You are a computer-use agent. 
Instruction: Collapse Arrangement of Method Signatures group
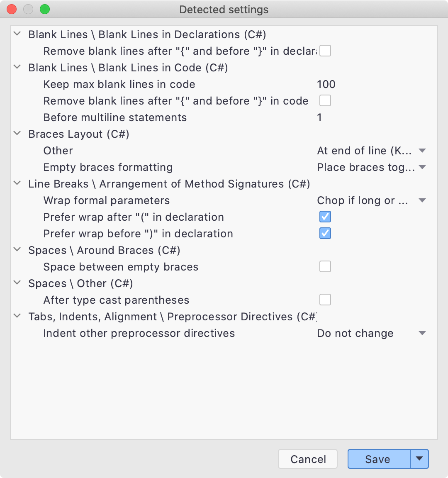[x=17, y=183]
